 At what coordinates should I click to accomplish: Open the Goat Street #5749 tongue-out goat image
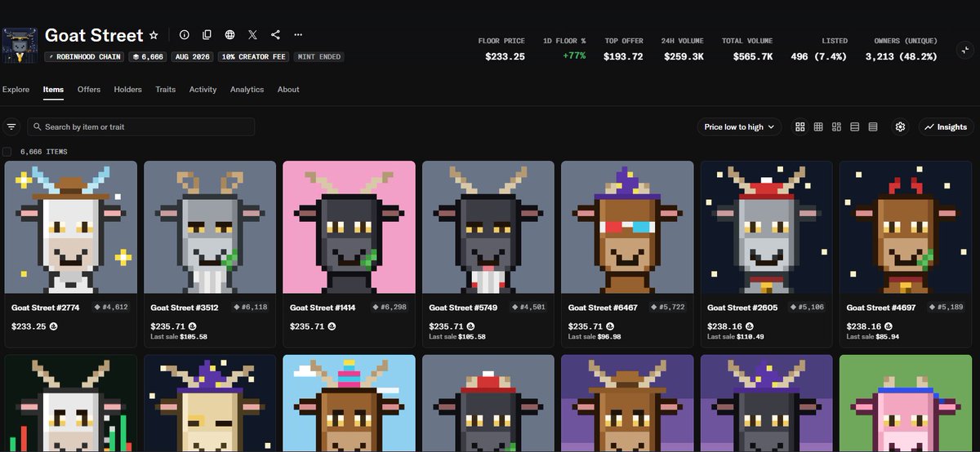click(x=488, y=227)
